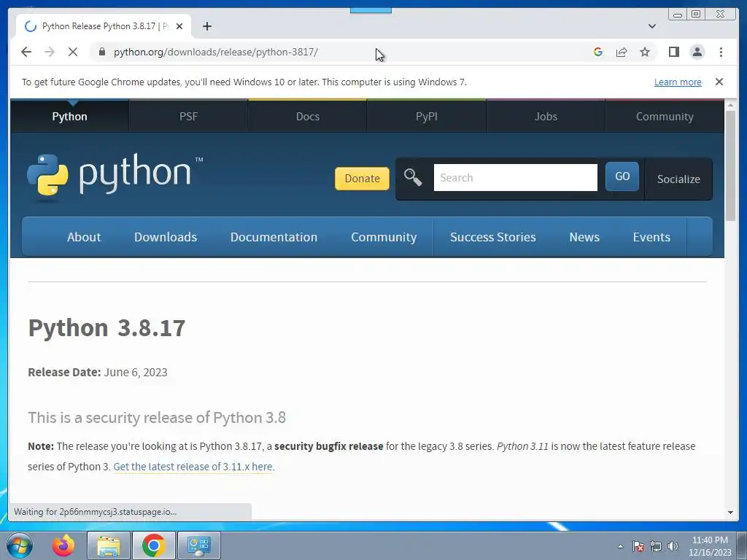The height and width of the screenshot is (560, 747).
Task: Open the Action Center flag icon
Action: 638,546
